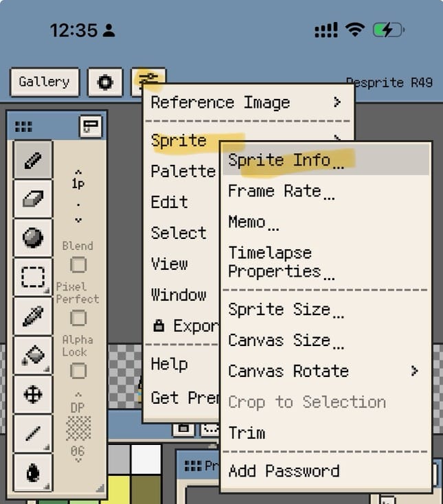Increase brush size with the up arrow above 1p
Image resolution: width=443 pixels, height=504 pixels.
[78, 172]
